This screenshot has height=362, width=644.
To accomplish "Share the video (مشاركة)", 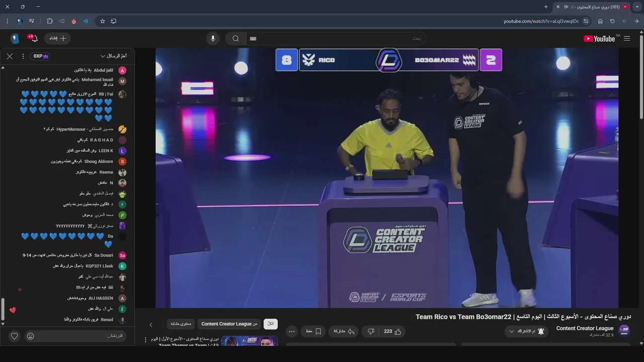I will point(345,331).
